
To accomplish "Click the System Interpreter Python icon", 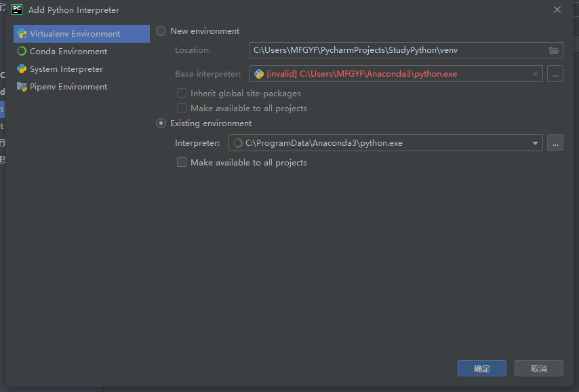I will (x=22, y=69).
